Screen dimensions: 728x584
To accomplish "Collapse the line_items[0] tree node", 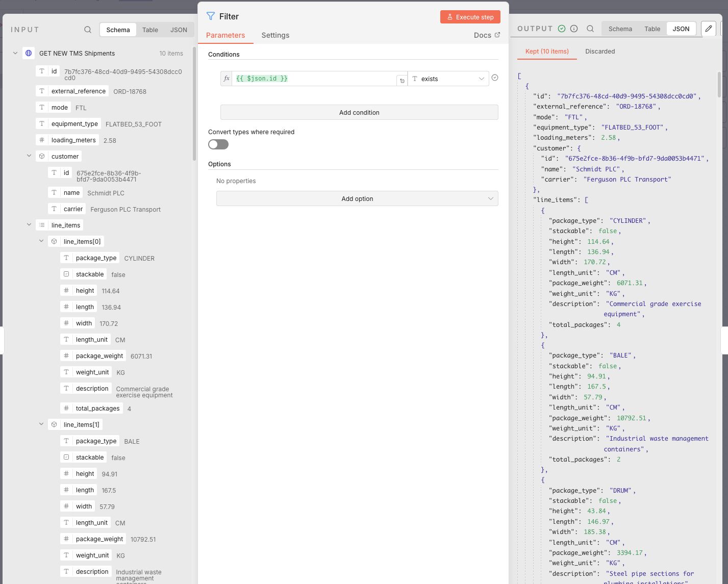I will click(41, 241).
